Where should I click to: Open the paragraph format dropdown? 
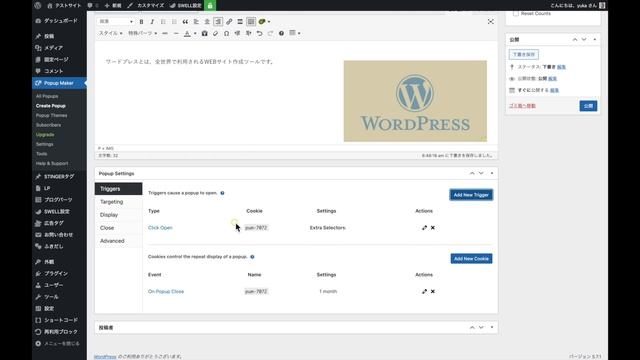[x=116, y=22]
